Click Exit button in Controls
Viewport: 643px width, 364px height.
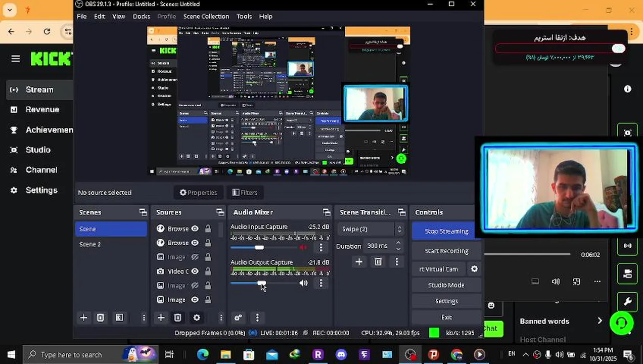(x=446, y=317)
